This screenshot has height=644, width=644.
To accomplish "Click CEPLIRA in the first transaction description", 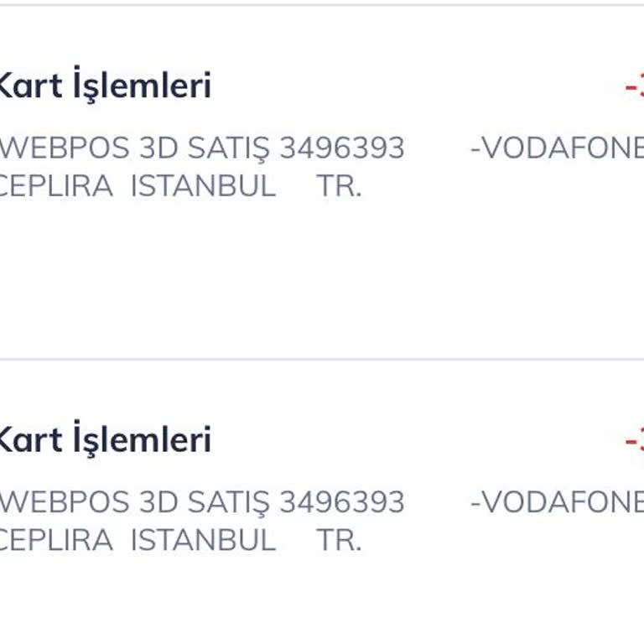I will pos(55,185).
